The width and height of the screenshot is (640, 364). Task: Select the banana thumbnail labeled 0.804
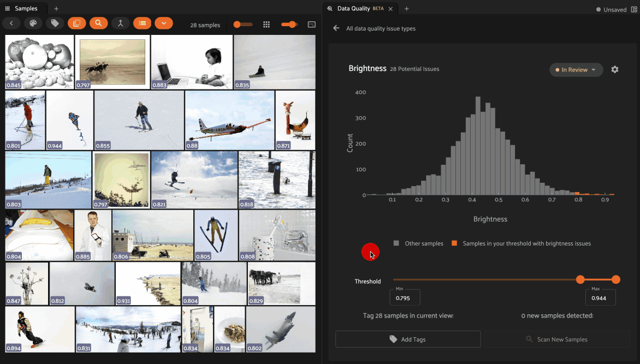point(40,235)
